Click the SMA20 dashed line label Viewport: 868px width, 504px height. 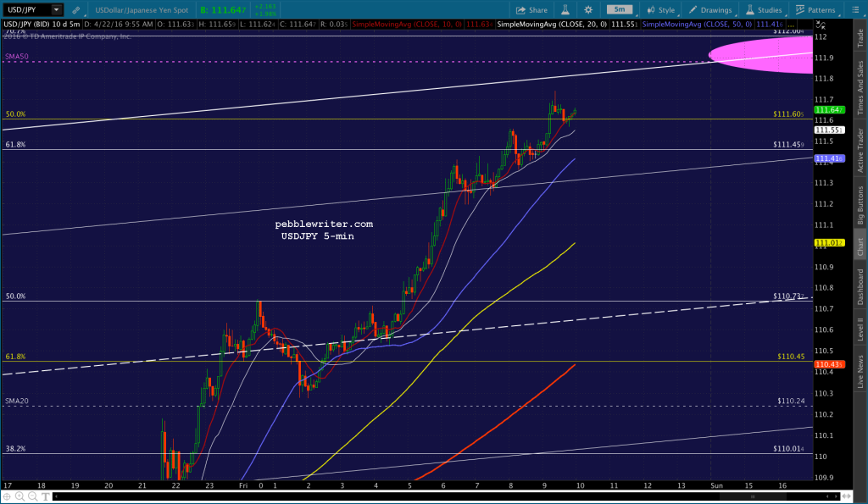click(17, 401)
